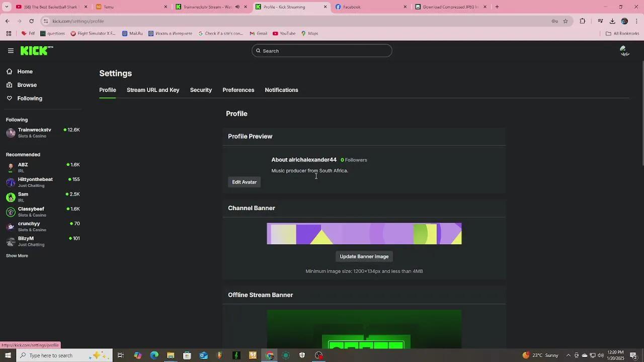Viewport: 644px width, 362px height.
Task: Open File Explorer from taskbar
Action: click(x=171, y=355)
